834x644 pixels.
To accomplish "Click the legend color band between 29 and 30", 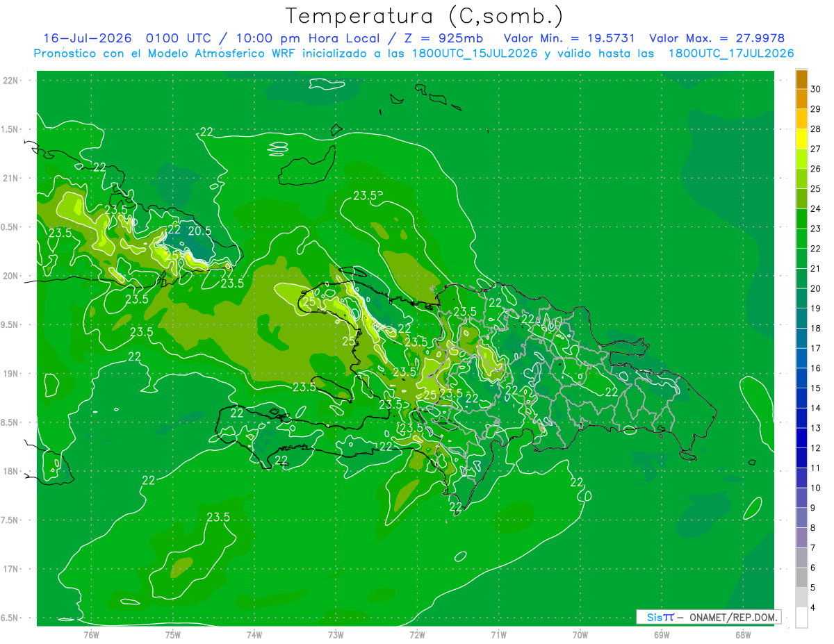I will [801, 99].
